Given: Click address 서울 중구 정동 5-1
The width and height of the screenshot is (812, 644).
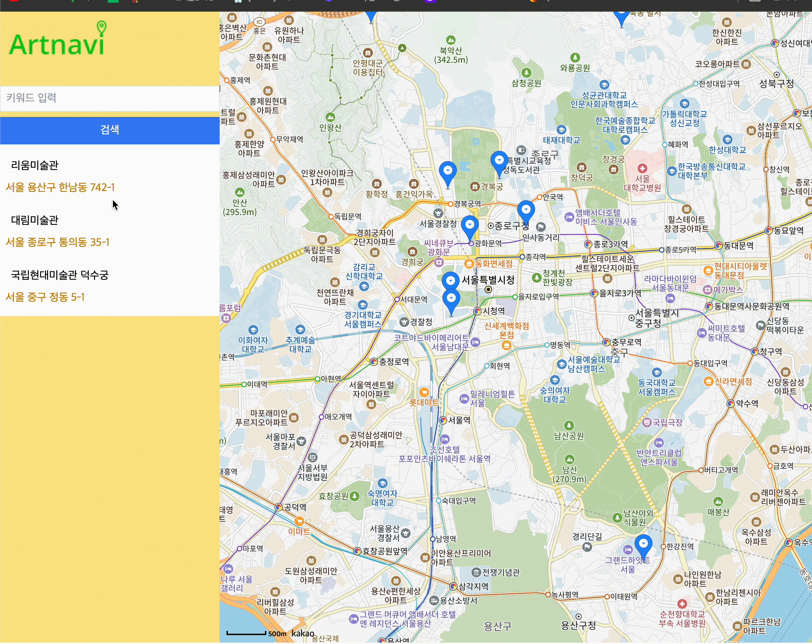Looking at the screenshot, I should tap(45, 297).
